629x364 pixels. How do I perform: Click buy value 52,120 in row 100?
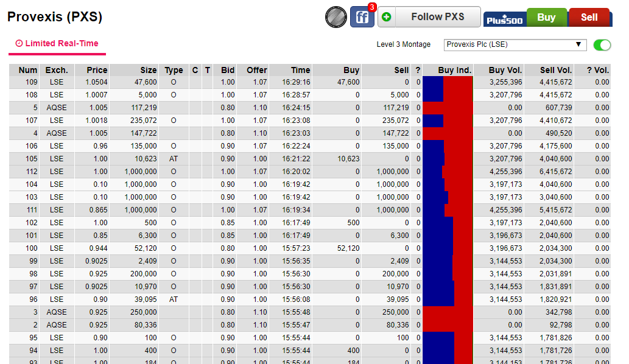coord(348,248)
